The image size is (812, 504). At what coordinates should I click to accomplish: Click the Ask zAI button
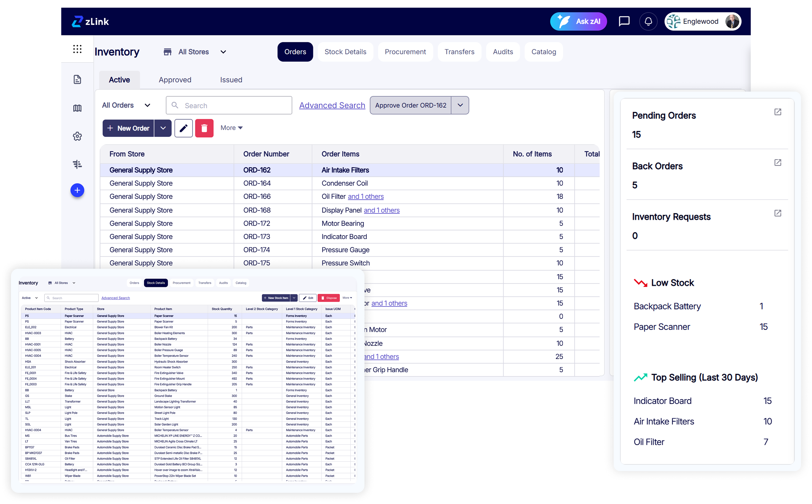pyautogui.click(x=578, y=21)
